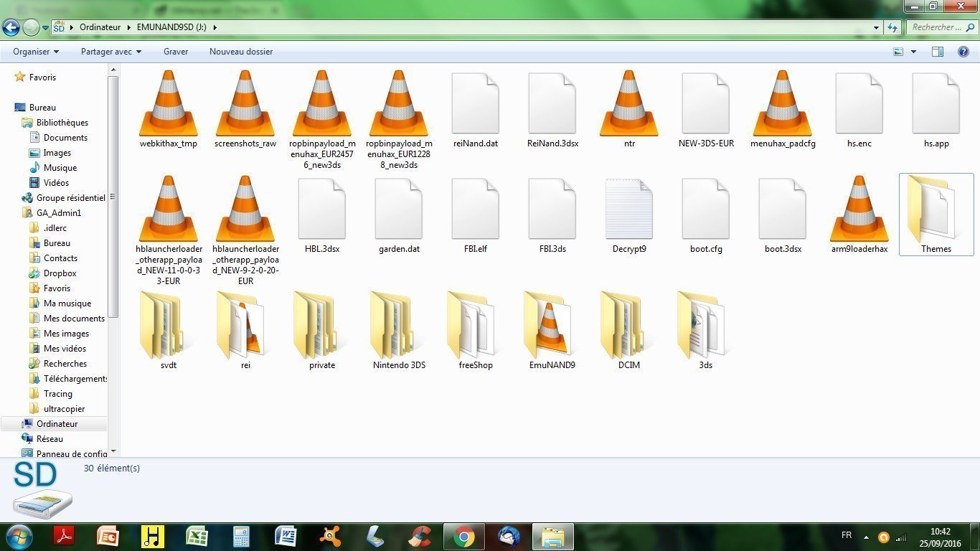
Task: Select the garden.dat file
Action: (399, 215)
